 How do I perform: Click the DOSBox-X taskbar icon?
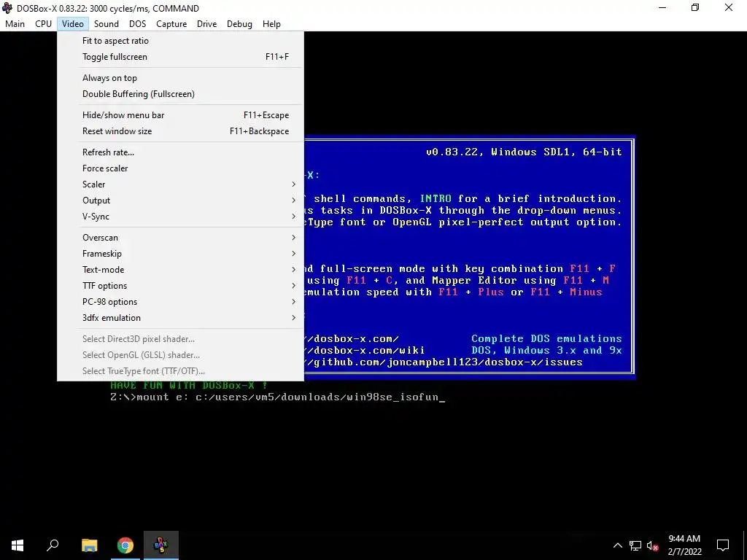tap(161, 545)
